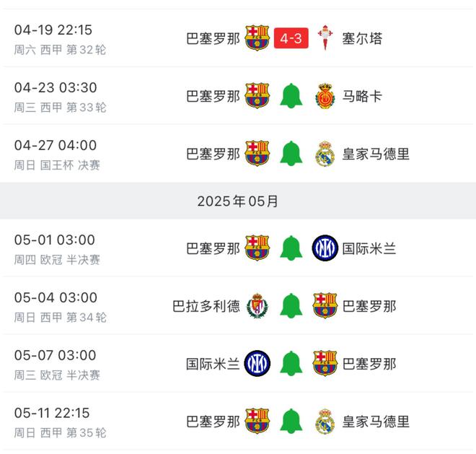
Task: Enable the reminder bell for the 国王杯 决赛
Action: pos(291,154)
